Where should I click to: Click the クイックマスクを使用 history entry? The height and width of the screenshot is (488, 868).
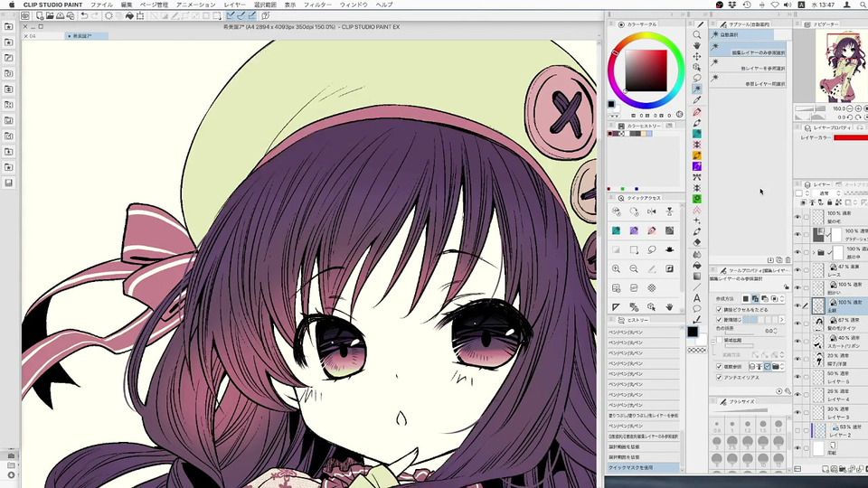click(x=642, y=467)
